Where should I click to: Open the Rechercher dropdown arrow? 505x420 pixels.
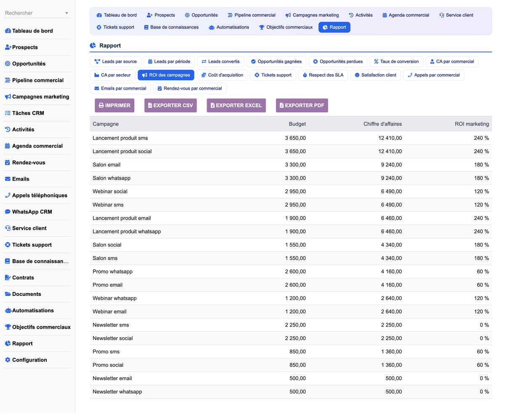(66, 13)
